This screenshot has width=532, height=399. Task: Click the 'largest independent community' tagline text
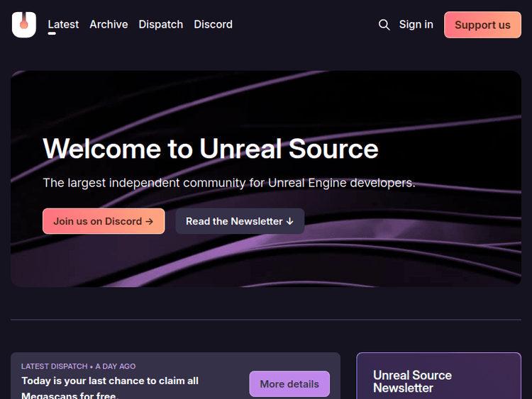(x=229, y=183)
